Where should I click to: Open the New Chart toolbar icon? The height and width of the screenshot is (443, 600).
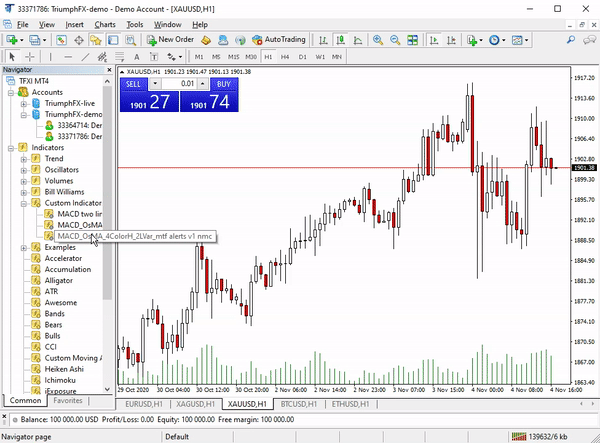pos(12,40)
